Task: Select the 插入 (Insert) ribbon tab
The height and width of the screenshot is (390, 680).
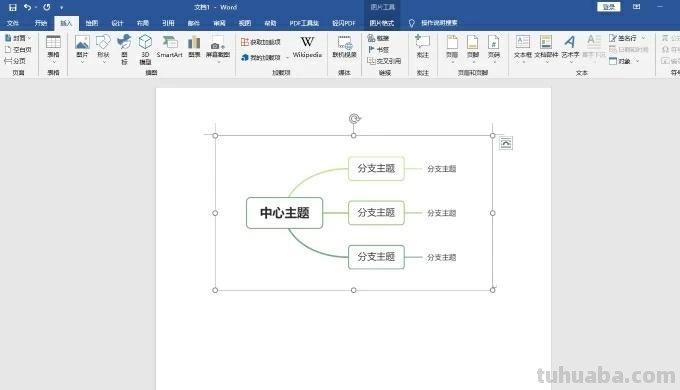Action: point(66,23)
